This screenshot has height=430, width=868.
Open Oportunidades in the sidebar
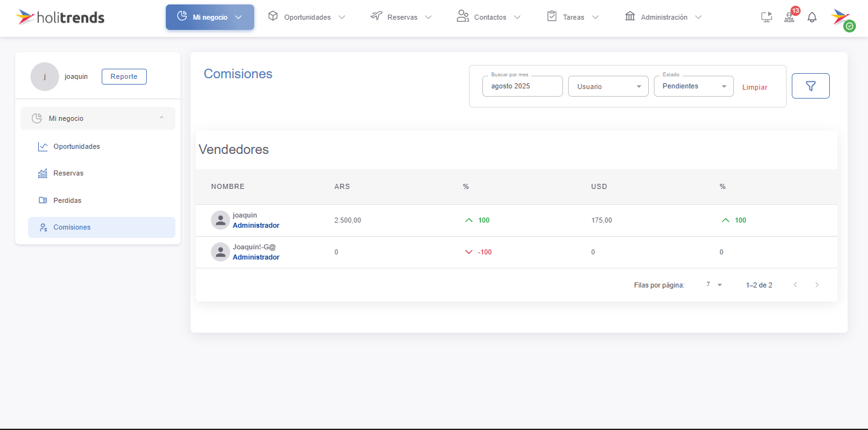click(102, 146)
